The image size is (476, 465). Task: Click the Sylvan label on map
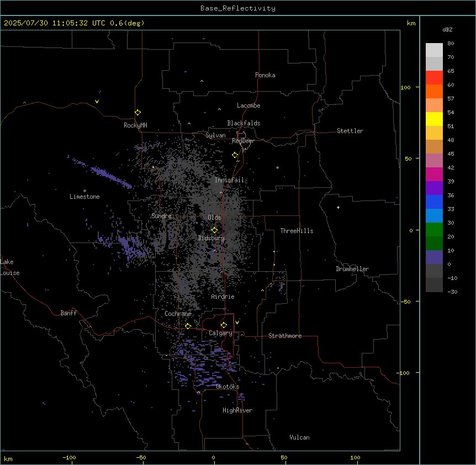click(x=215, y=135)
